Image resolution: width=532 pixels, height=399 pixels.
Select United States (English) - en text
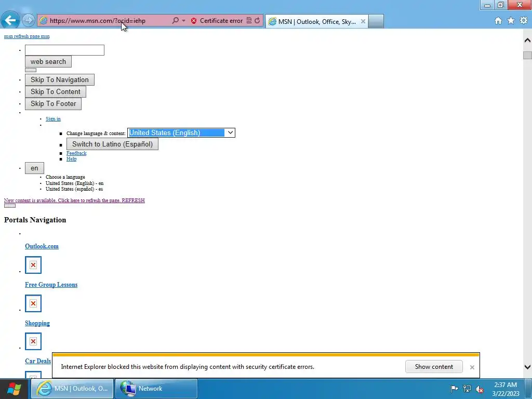(x=75, y=183)
